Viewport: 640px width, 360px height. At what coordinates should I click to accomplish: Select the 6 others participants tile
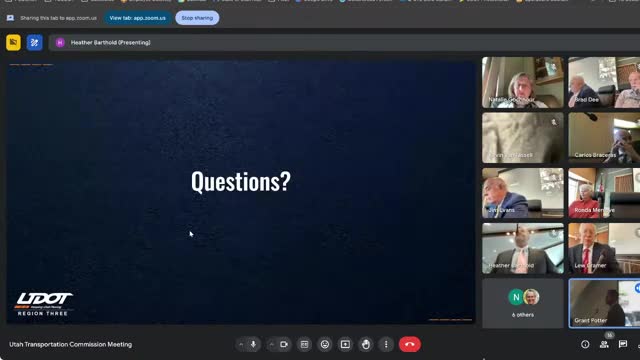[523, 303]
